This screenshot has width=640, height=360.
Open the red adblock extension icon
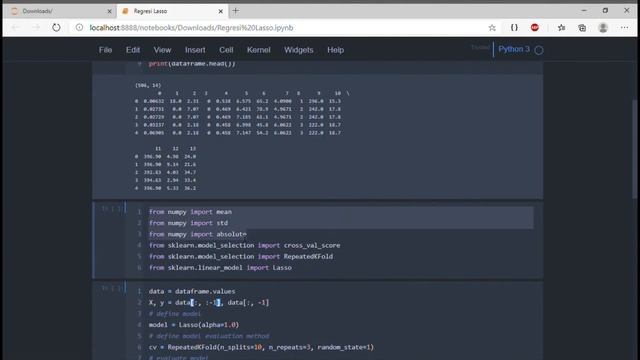(535, 27)
